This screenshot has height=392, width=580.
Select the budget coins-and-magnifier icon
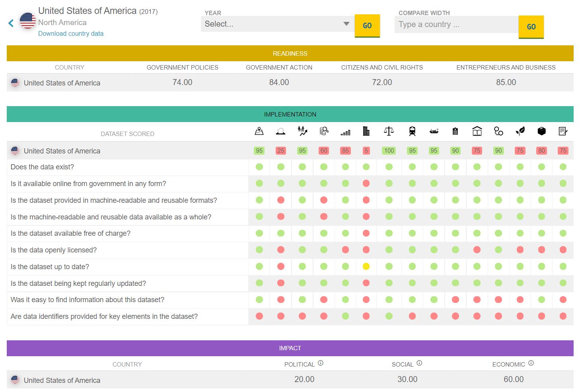tap(324, 131)
